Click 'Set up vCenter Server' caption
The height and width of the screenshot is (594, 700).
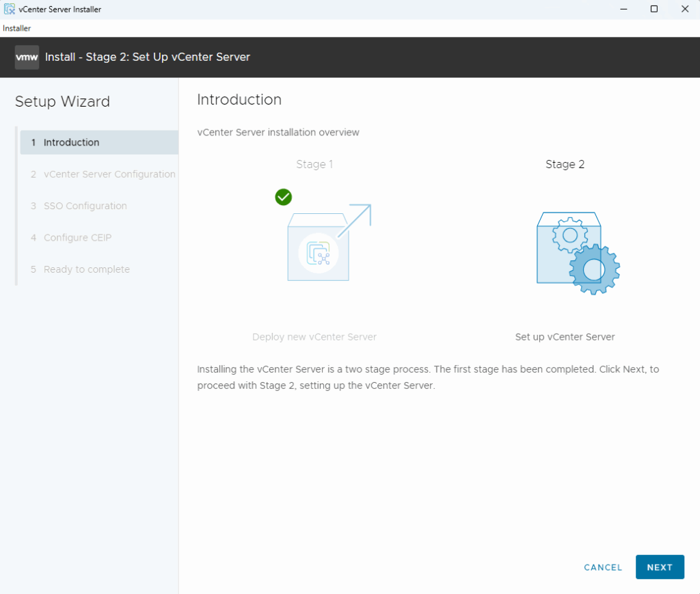[x=565, y=337]
